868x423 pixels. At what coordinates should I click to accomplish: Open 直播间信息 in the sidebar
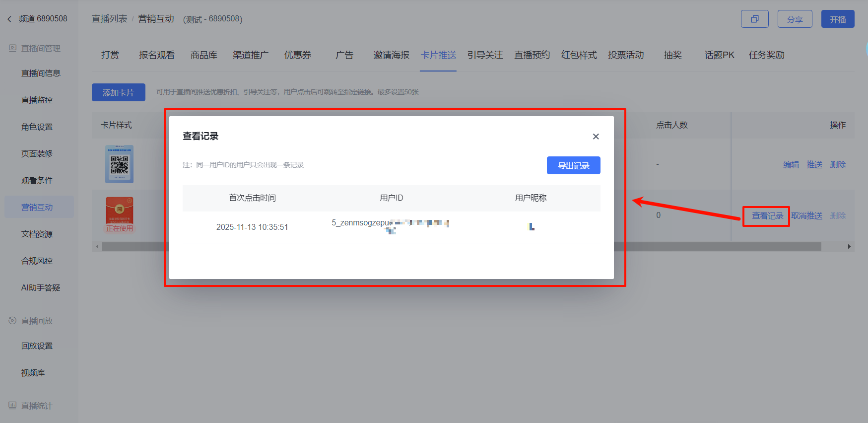(x=41, y=73)
